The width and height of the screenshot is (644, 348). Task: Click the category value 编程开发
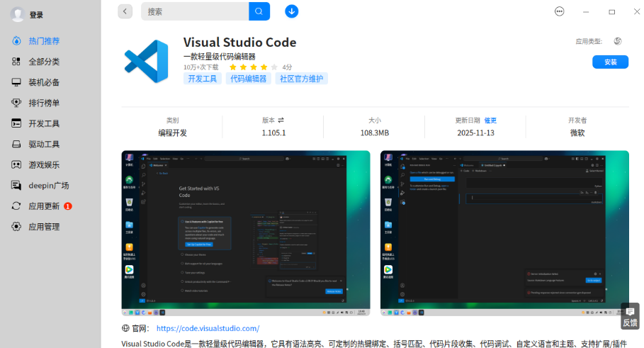[172, 133]
